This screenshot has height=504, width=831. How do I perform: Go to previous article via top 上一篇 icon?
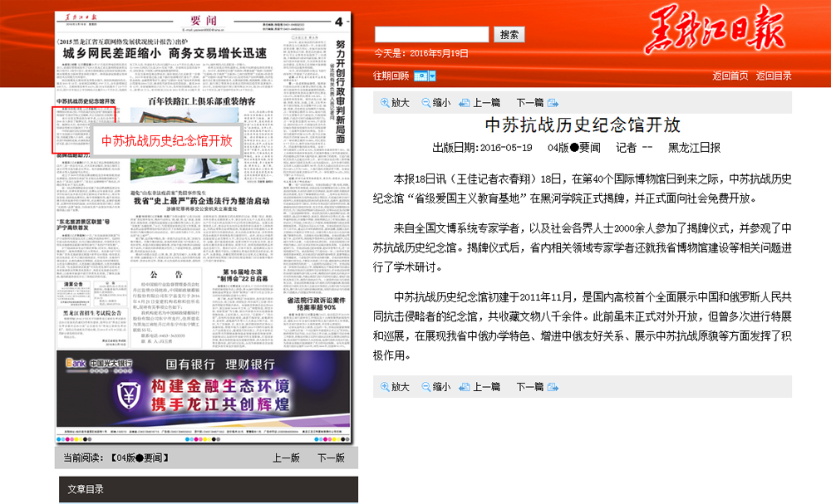[465, 103]
